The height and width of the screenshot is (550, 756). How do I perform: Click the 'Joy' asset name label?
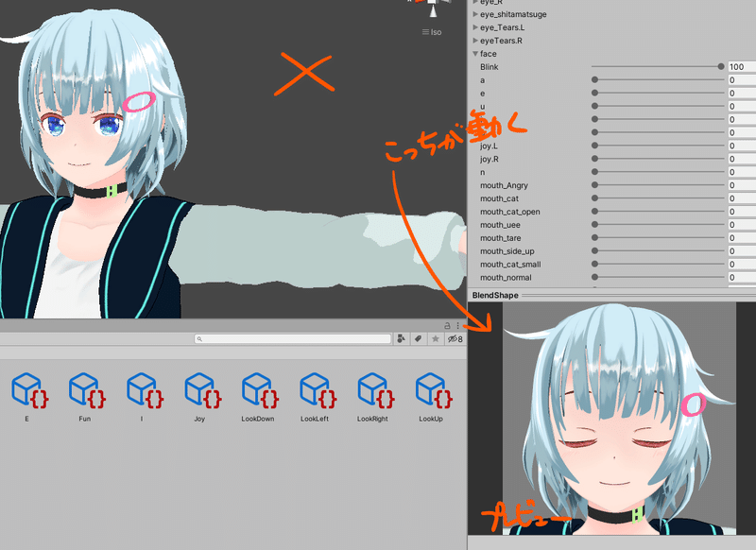pos(199,419)
